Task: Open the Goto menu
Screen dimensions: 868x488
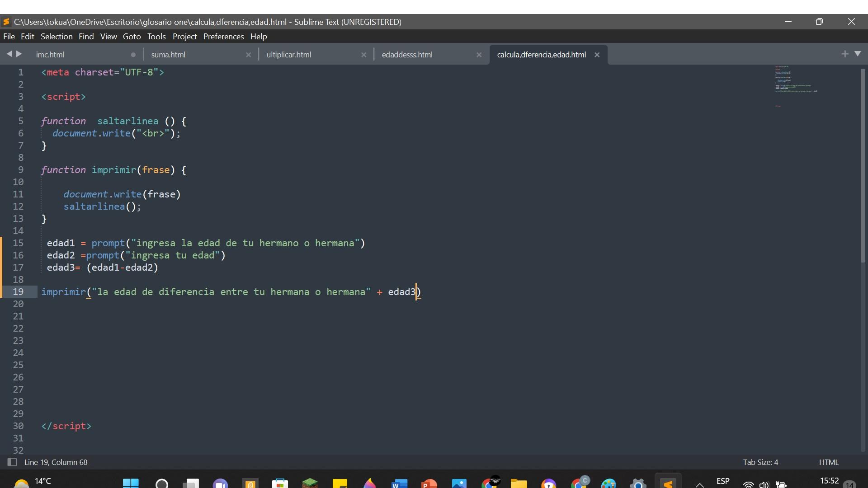Action: click(132, 37)
